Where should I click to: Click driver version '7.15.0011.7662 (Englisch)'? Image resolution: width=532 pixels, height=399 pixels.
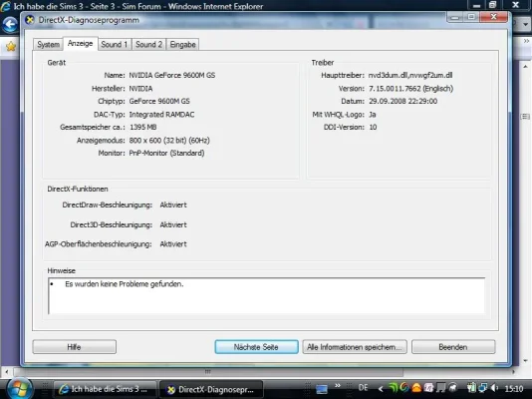coord(410,89)
